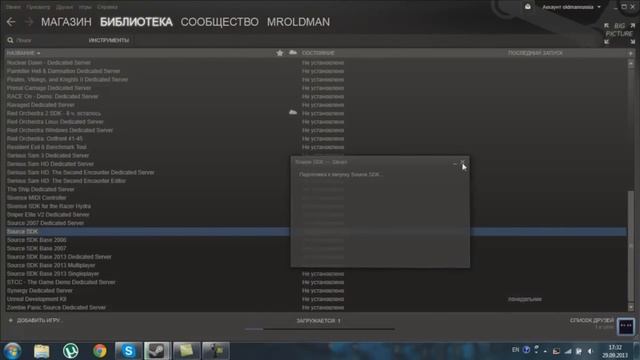Select Synergy Dedicated Server
The height and width of the screenshot is (360, 640).
[x=40, y=291]
